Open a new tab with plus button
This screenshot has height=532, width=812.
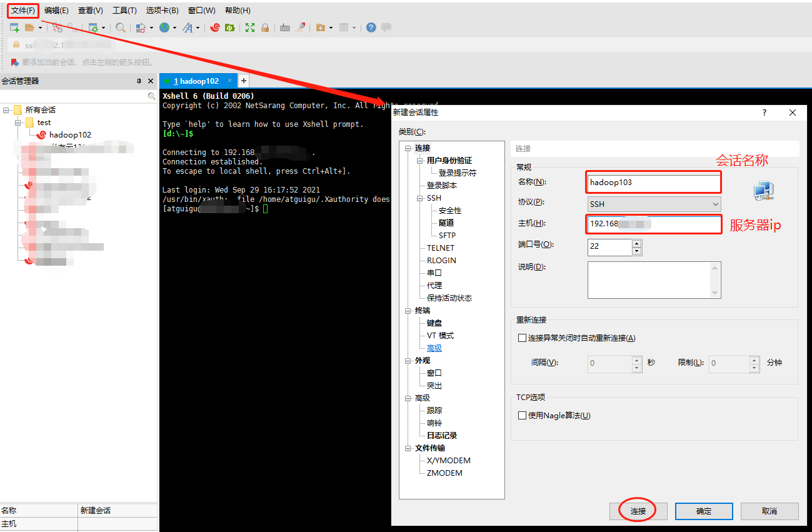(244, 81)
